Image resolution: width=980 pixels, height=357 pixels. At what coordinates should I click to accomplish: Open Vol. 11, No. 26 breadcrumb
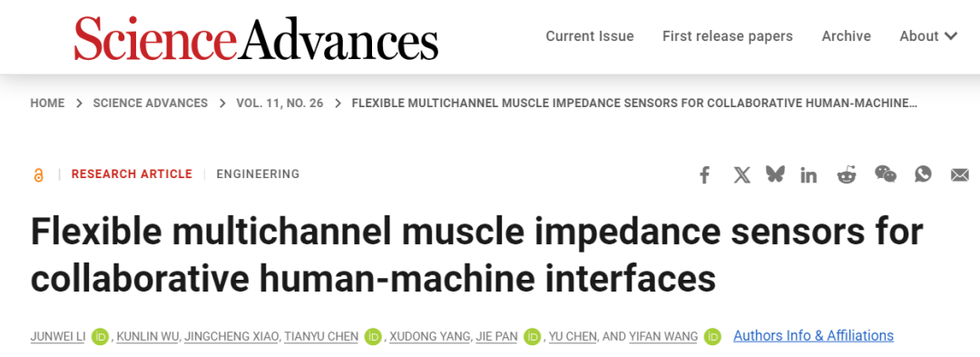click(x=279, y=104)
